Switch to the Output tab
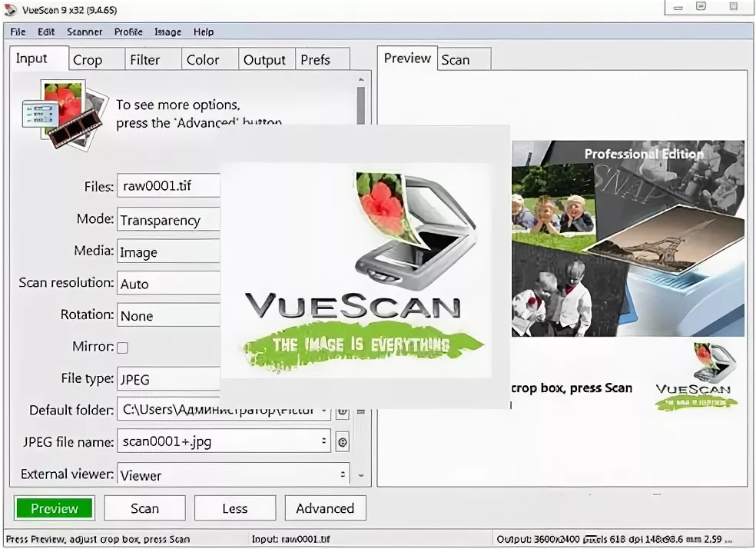This screenshot has height=549, width=756. pyautogui.click(x=267, y=60)
